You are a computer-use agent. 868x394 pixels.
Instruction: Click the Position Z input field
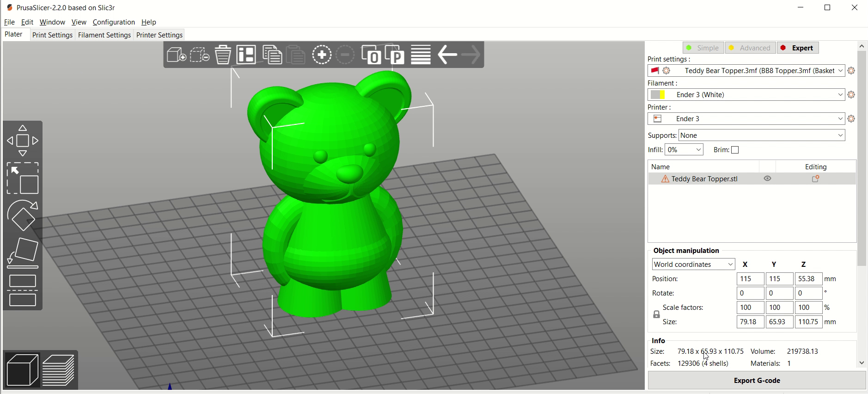coord(808,279)
